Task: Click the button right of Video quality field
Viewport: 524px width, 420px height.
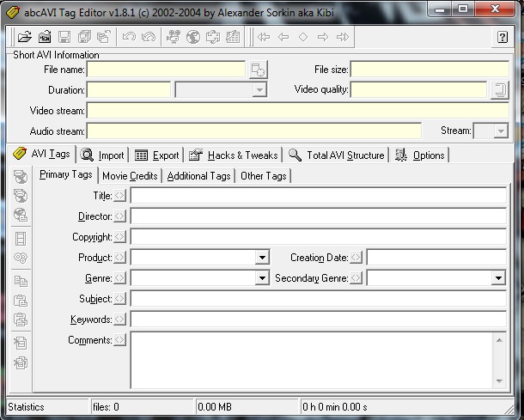Action: click(x=500, y=90)
